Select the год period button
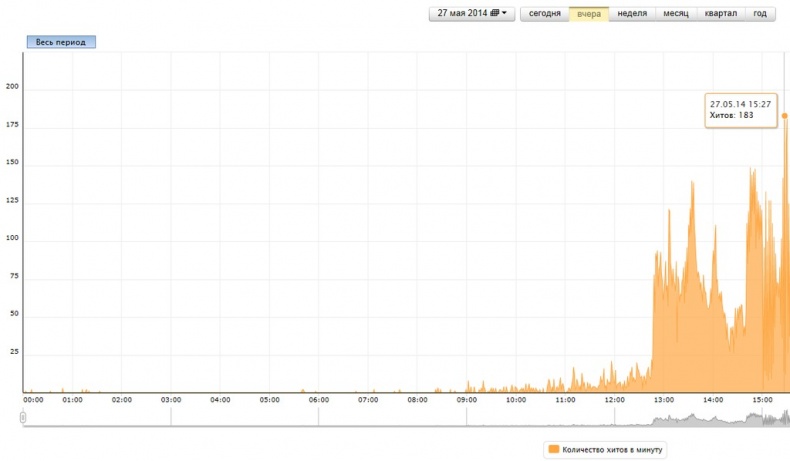Image resolution: width=790 pixels, height=461 pixels. click(760, 14)
